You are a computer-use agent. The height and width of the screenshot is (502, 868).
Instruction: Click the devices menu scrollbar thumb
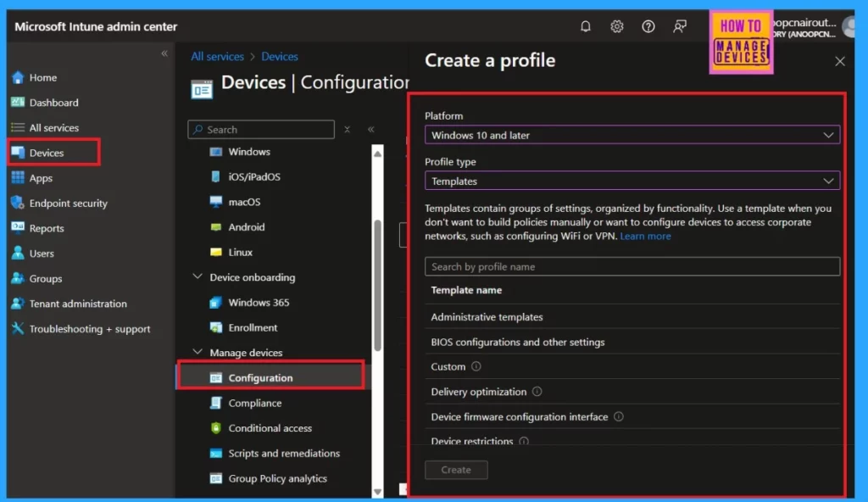point(377,286)
